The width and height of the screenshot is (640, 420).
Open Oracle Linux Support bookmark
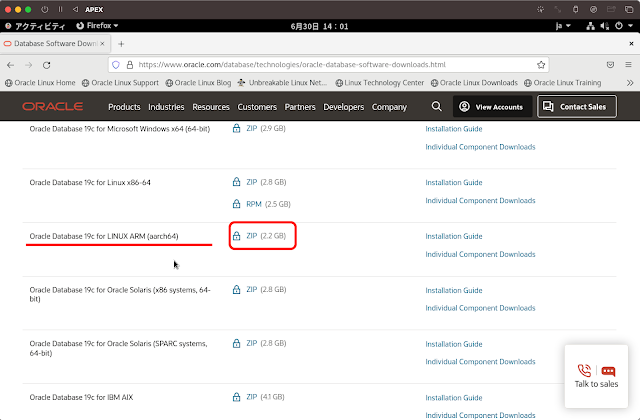120,83
